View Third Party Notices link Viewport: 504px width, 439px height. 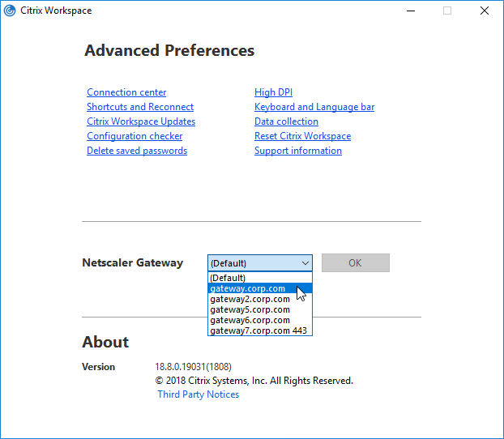pos(199,394)
